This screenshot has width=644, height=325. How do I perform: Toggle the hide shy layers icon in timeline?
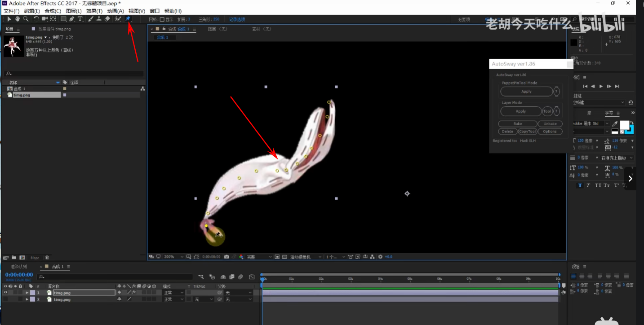tap(223, 277)
